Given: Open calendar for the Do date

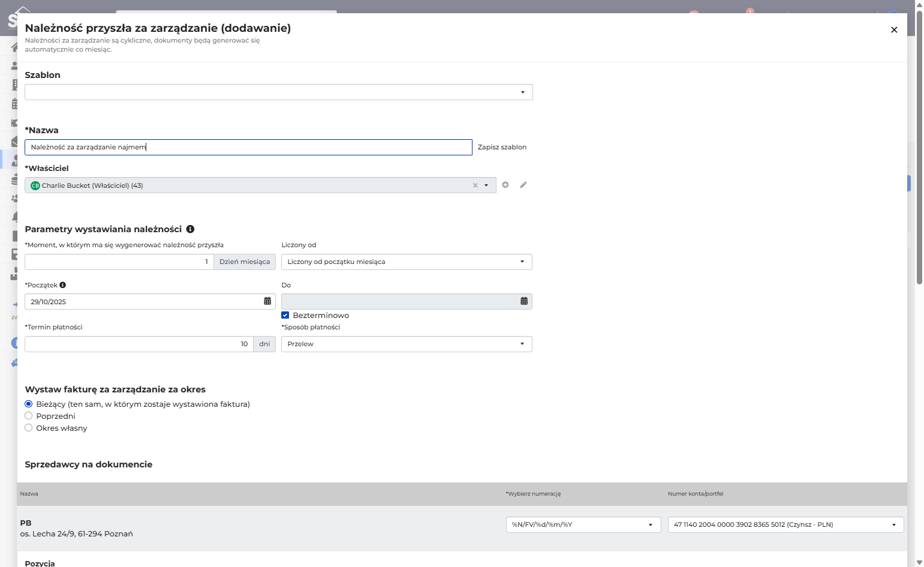Looking at the screenshot, I should tap(524, 301).
